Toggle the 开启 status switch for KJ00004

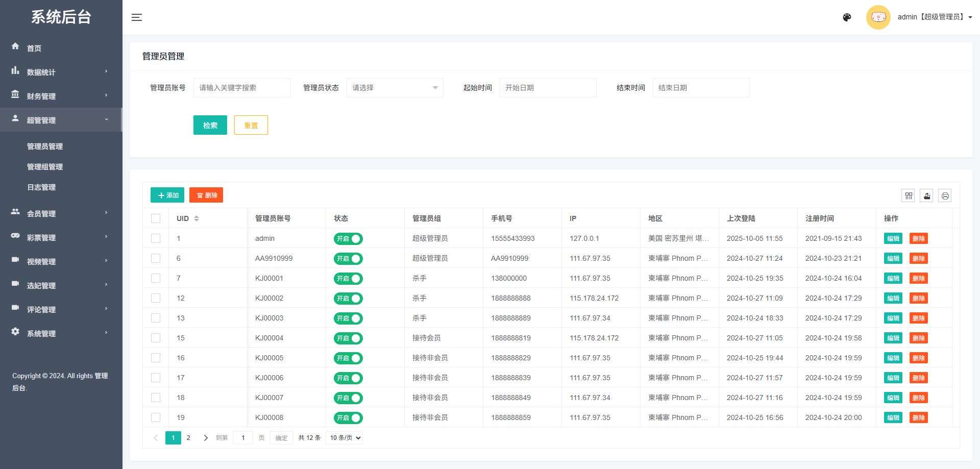348,338
